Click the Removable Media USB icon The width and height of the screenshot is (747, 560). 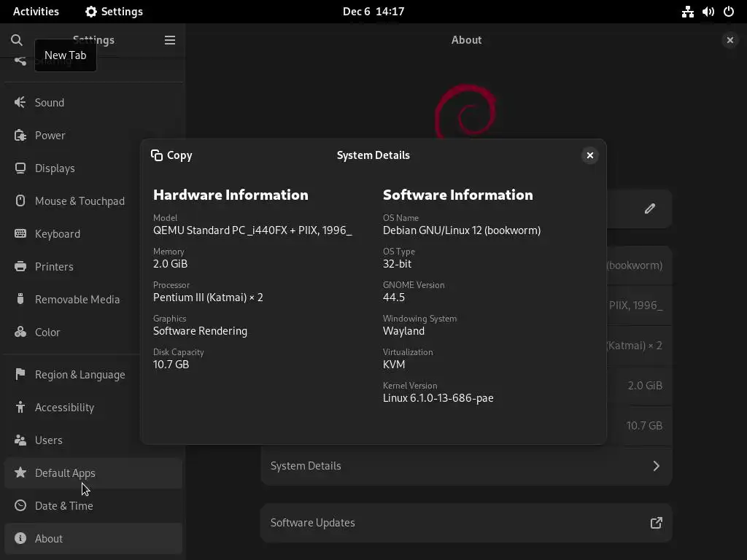pos(20,299)
